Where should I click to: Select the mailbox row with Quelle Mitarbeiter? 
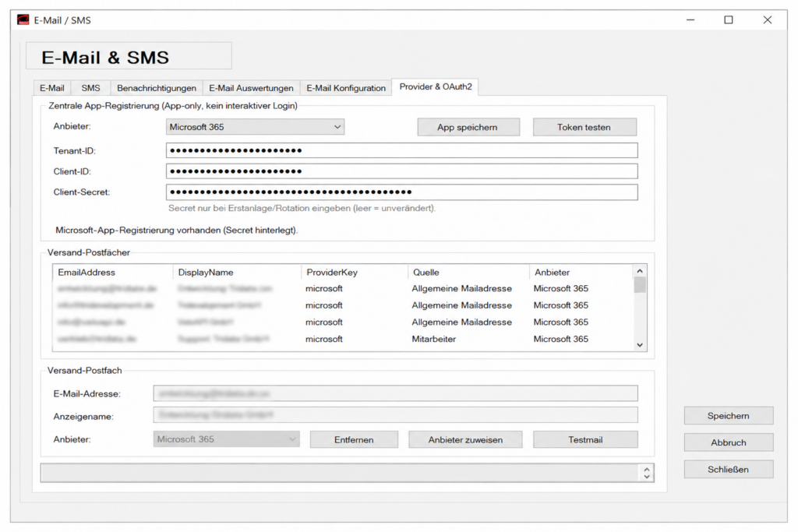(x=343, y=339)
